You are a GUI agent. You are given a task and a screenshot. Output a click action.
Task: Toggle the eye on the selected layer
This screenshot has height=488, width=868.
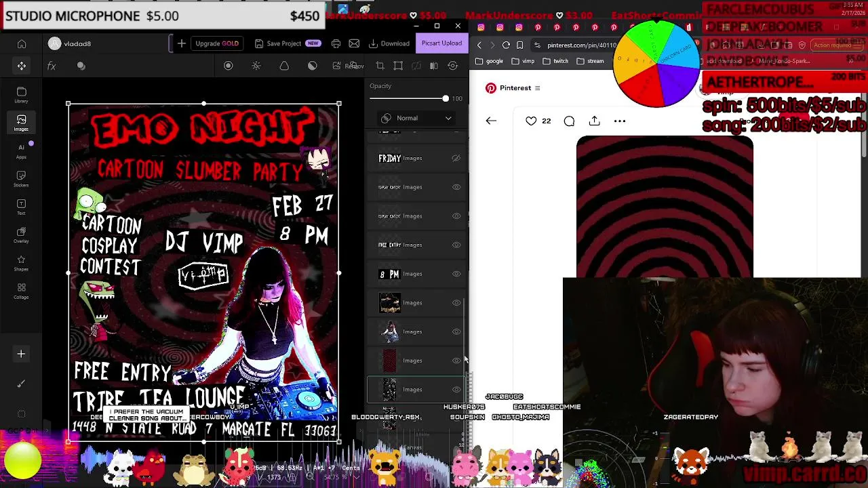(456, 390)
